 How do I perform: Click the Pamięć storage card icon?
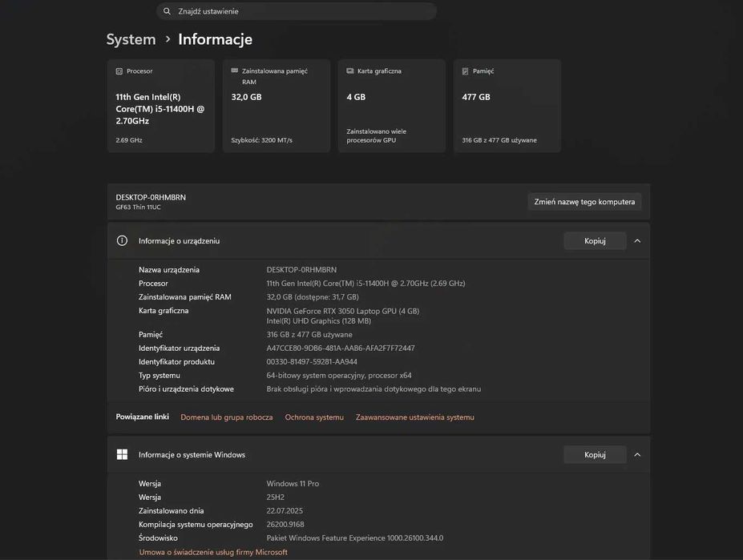tap(466, 71)
